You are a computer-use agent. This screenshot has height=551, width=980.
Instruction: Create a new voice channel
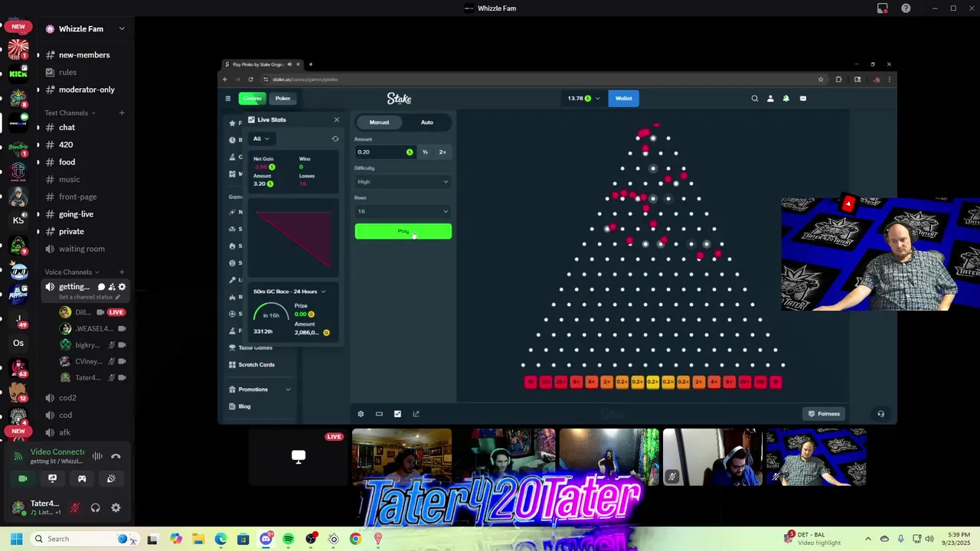click(x=121, y=272)
